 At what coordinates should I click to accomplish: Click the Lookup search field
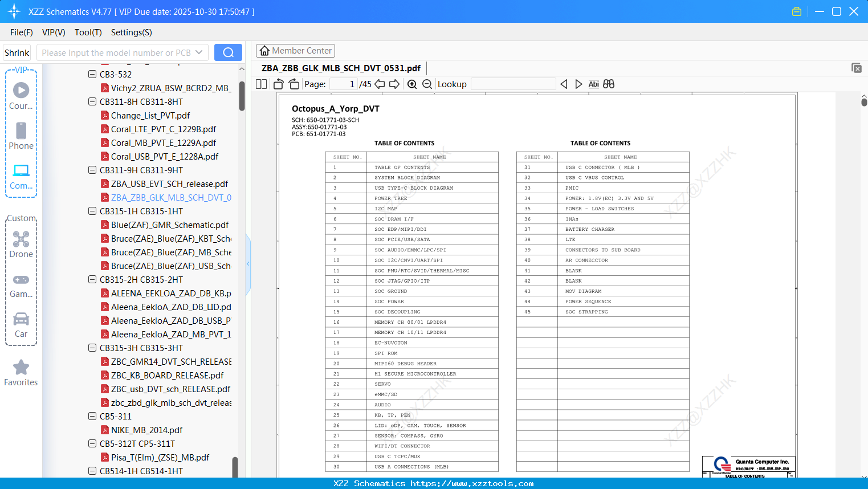[x=514, y=84]
